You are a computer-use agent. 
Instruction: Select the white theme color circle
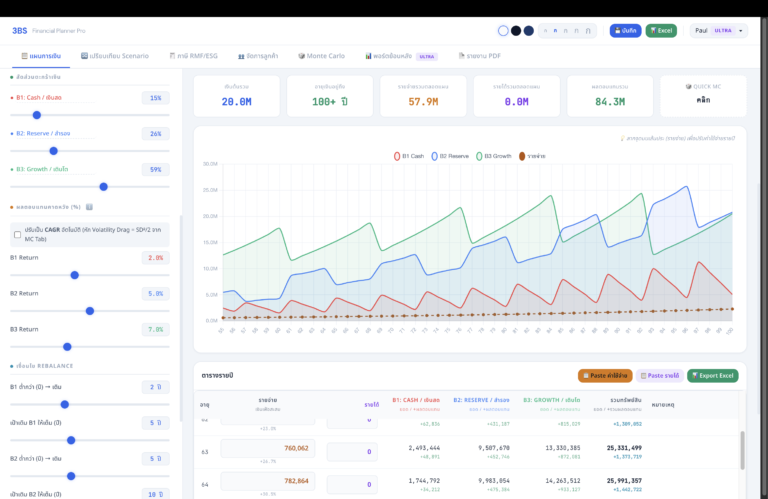(x=503, y=31)
